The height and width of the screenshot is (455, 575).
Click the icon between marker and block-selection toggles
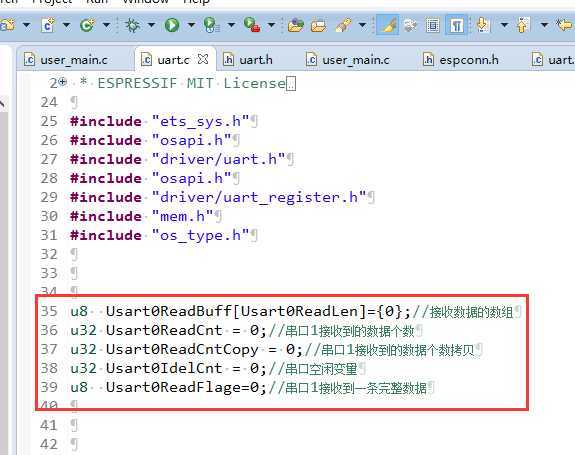pyautogui.click(x=410, y=25)
